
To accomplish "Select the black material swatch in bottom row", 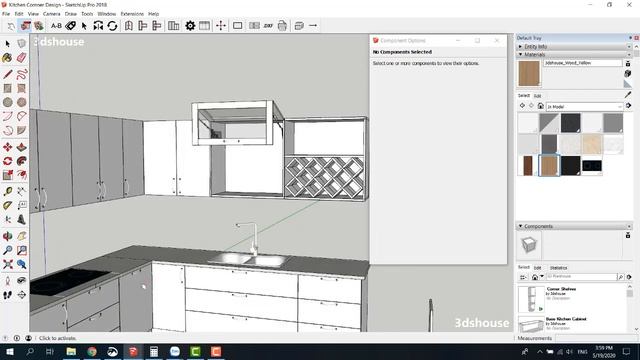I will click(570, 165).
